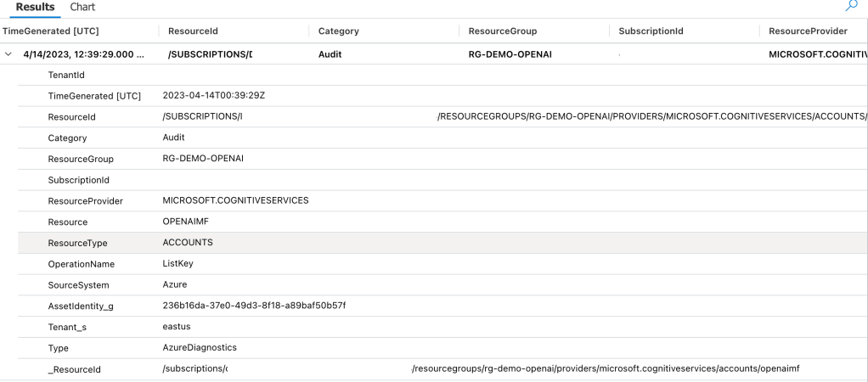Click the _ResourceId field label
This screenshot has height=382, width=868.
coord(75,369)
